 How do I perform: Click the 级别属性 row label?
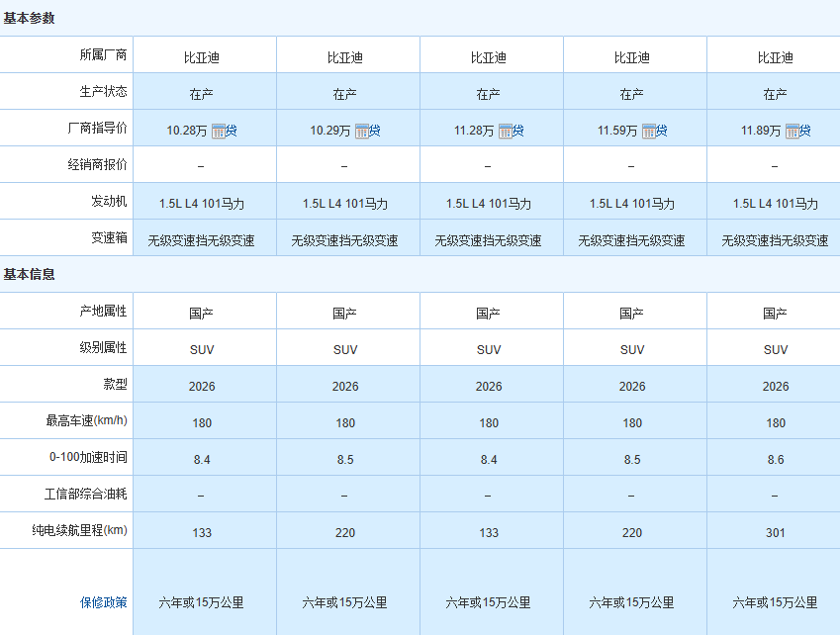click(104, 347)
